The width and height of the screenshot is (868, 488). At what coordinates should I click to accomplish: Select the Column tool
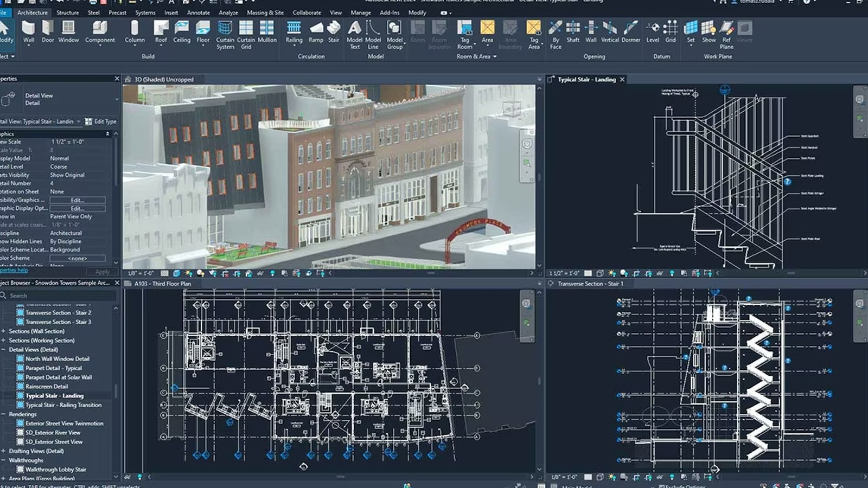pyautogui.click(x=135, y=32)
